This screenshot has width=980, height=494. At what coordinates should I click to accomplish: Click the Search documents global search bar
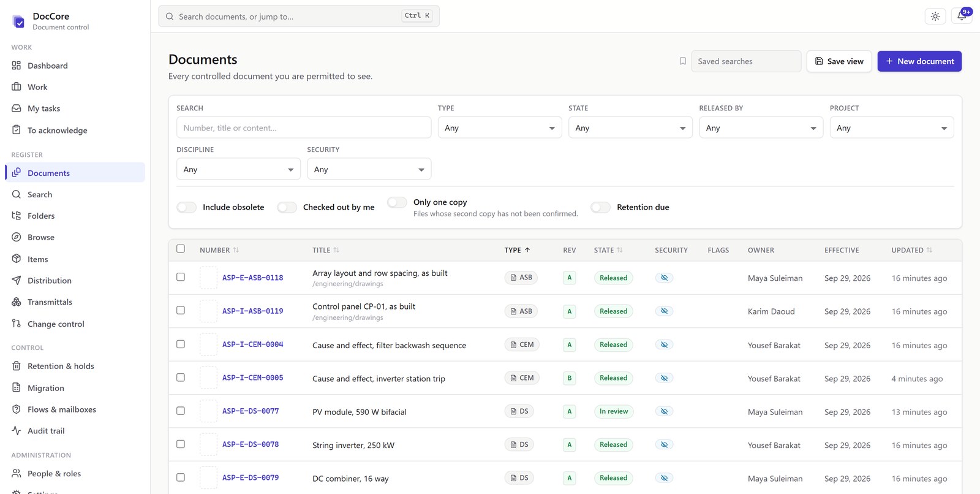(x=299, y=17)
